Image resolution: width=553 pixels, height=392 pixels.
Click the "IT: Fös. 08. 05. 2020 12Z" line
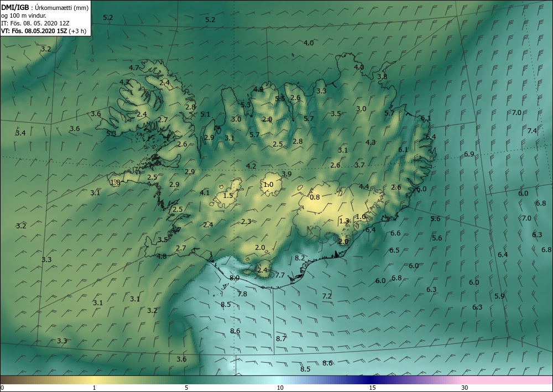[35, 23]
